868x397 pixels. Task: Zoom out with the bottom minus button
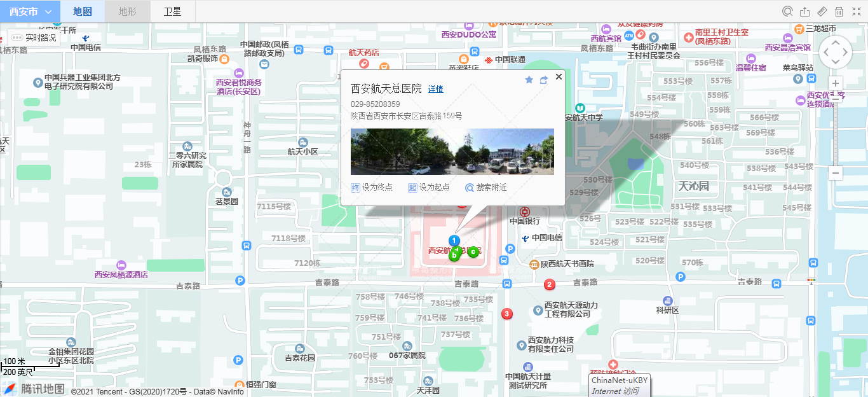(x=836, y=172)
